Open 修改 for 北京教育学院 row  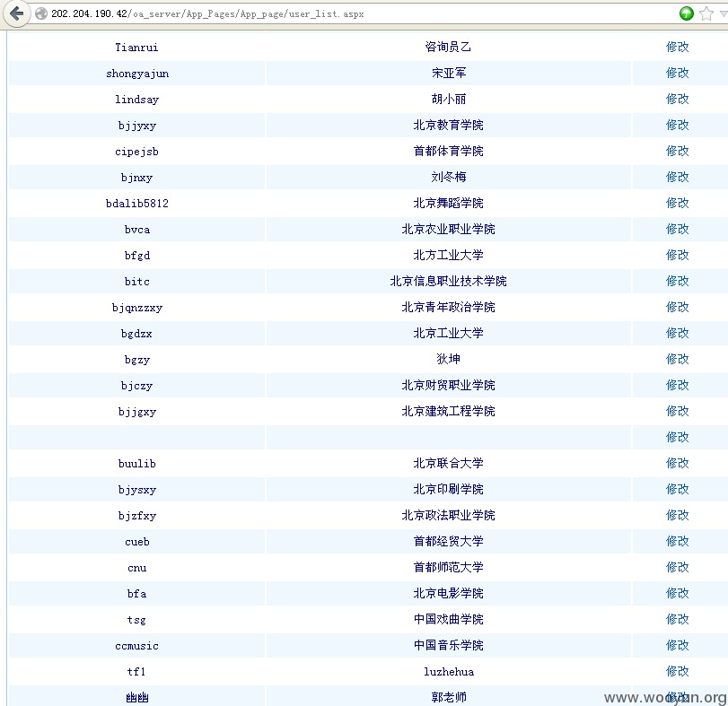[678, 125]
